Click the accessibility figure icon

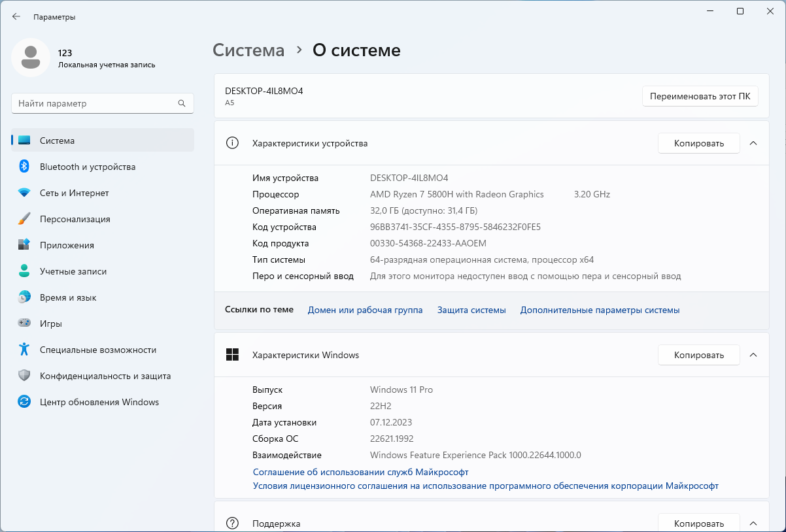click(24, 350)
